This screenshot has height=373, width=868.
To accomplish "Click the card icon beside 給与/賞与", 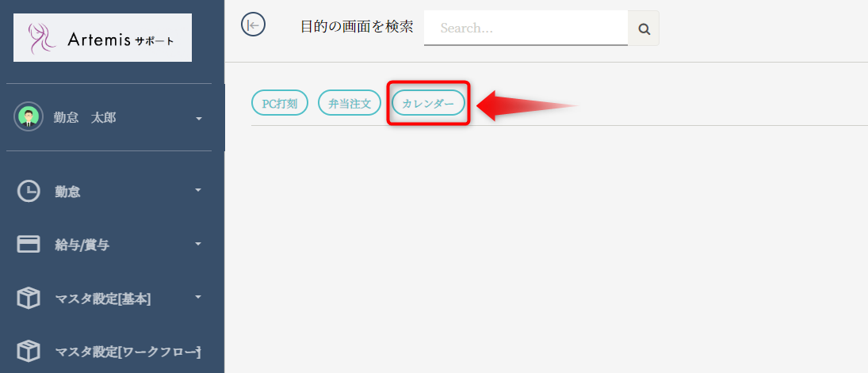I will click(29, 244).
